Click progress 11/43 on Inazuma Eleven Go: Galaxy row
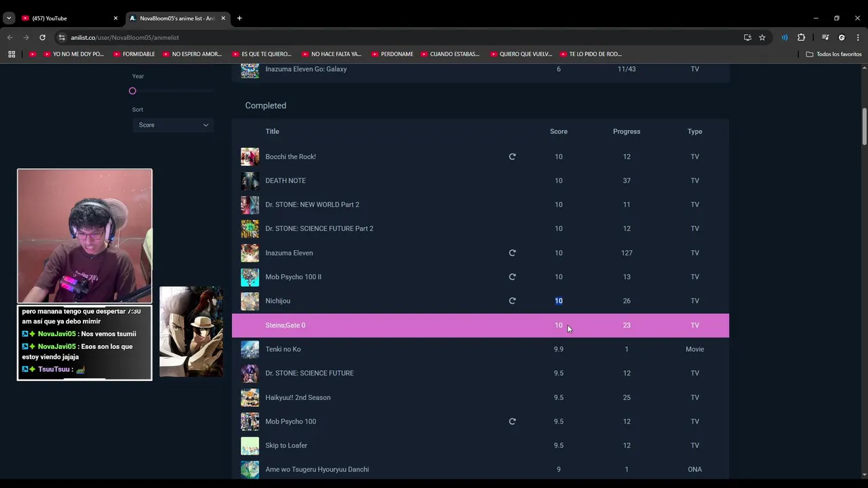The width and height of the screenshot is (868, 488). tap(627, 69)
